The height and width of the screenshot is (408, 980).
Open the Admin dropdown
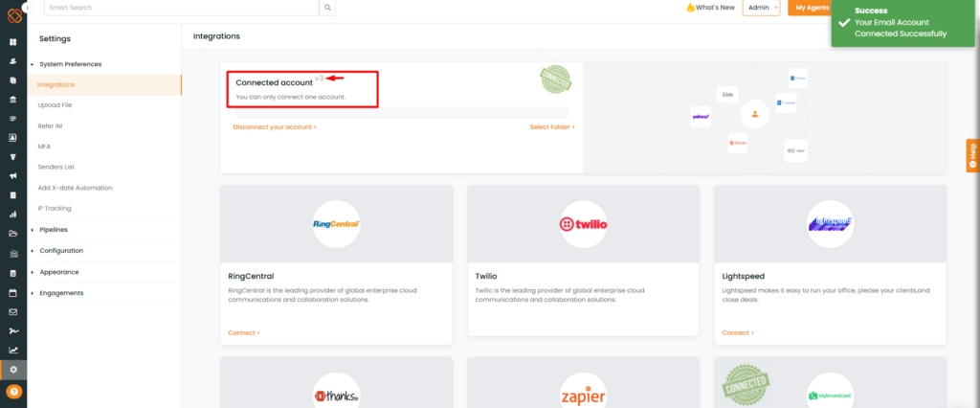click(x=761, y=8)
